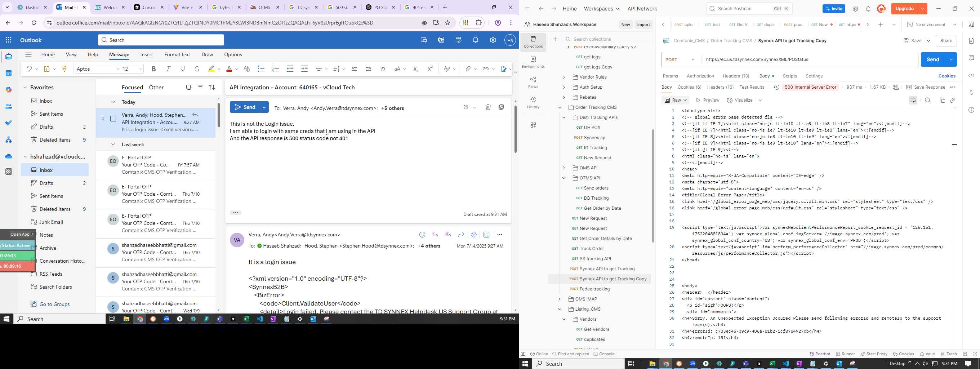The image size is (980, 369).
Task: Discard the email draft with trash icon
Action: [488, 107]
